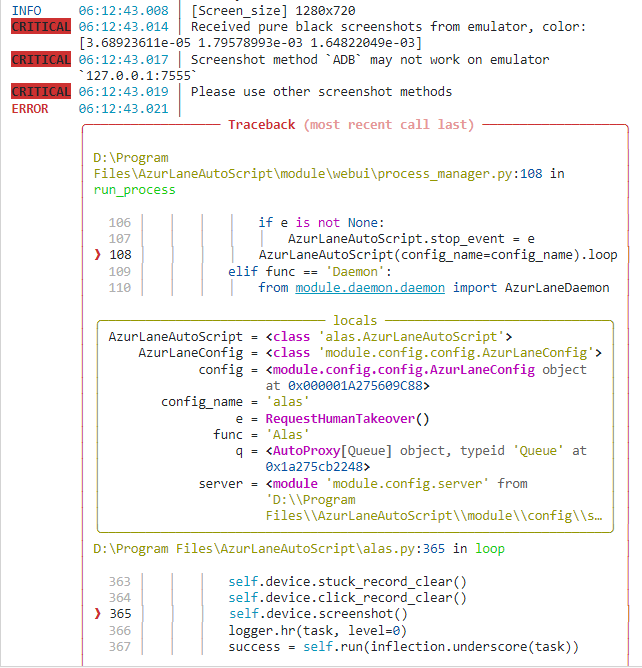The height and width of the screenshot is (668, 642).
Task: Select timestamp 06:12:43.021
Action: pyautogui.click(x=124, y=109)
